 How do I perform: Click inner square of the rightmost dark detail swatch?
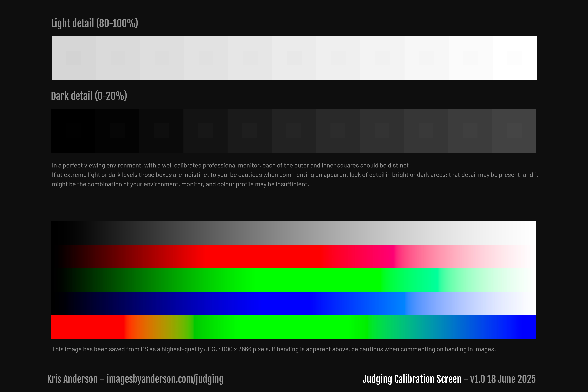point(514,131)
